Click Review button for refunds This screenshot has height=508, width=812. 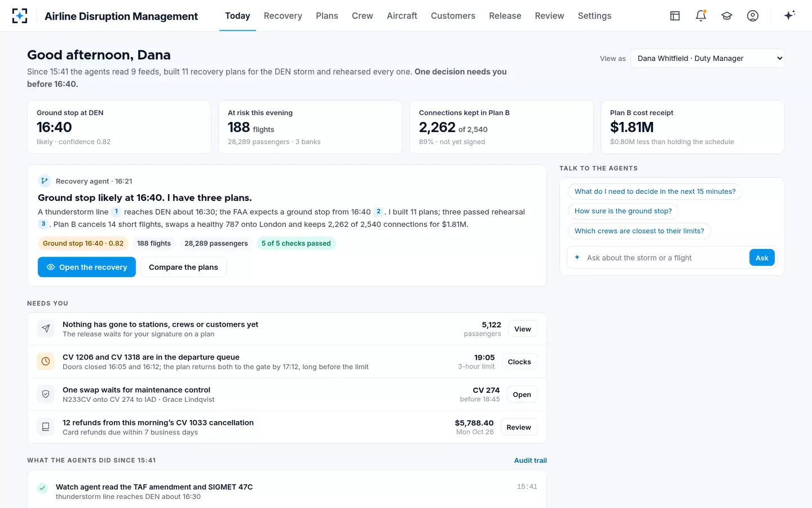(x=519, y=427)
